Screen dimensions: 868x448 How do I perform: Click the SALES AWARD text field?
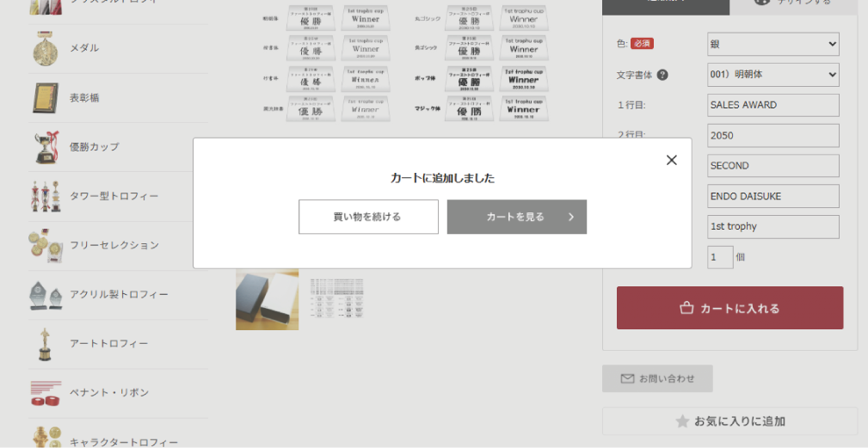[x=773, y=105]
